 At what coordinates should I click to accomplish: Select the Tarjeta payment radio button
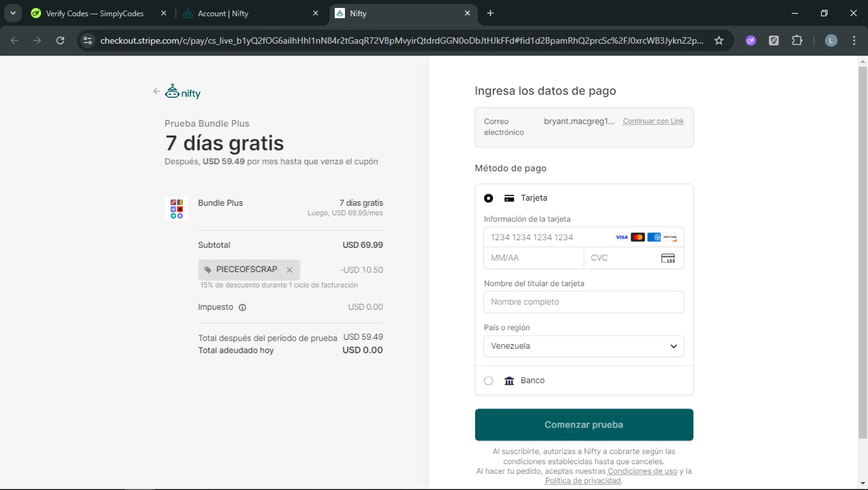(x=488, y=198)
